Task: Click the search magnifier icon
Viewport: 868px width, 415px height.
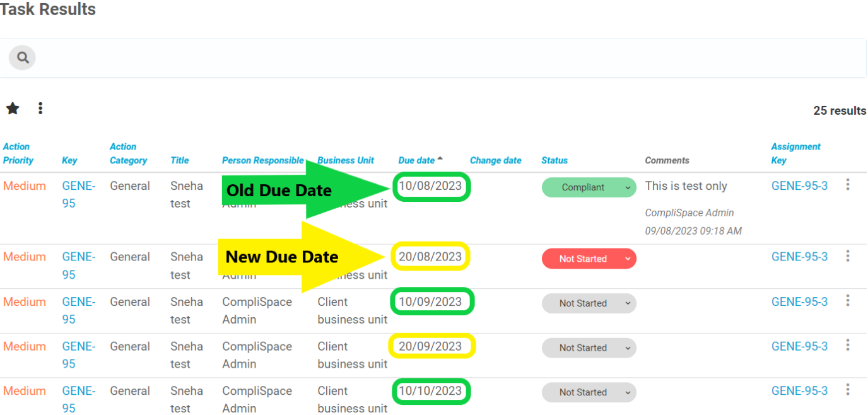Action: point(21,57)
